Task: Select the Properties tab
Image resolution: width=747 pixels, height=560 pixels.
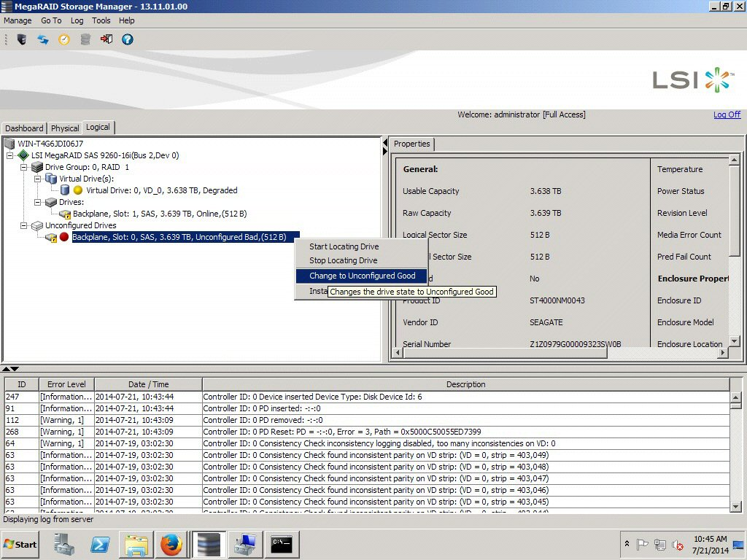Action: point(411,144)
